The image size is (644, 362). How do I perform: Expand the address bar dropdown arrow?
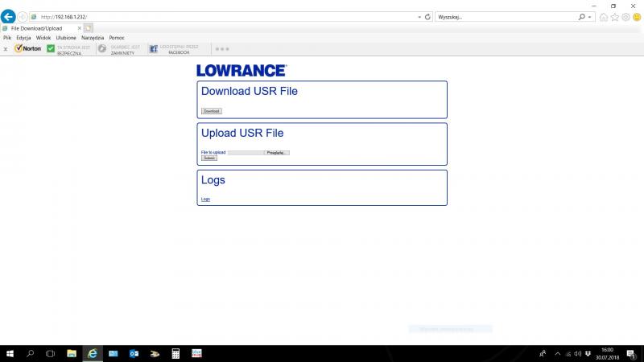pyautogui.click(x=419, y=16)
